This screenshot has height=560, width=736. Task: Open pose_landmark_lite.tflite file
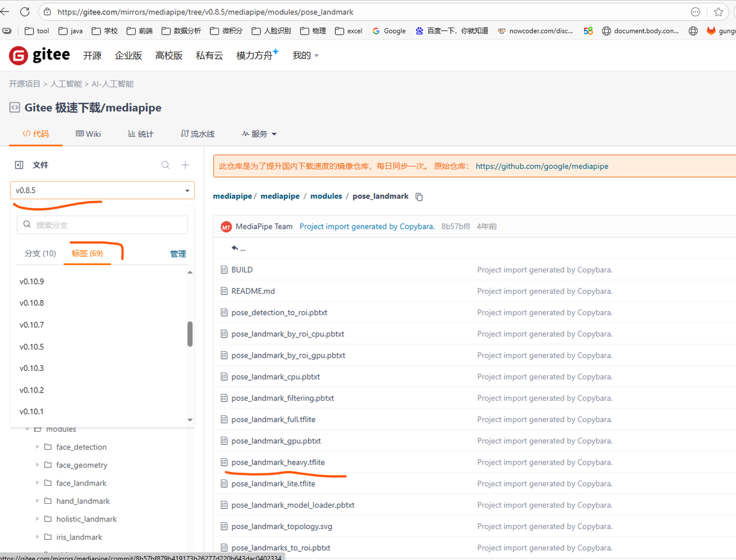273,484
